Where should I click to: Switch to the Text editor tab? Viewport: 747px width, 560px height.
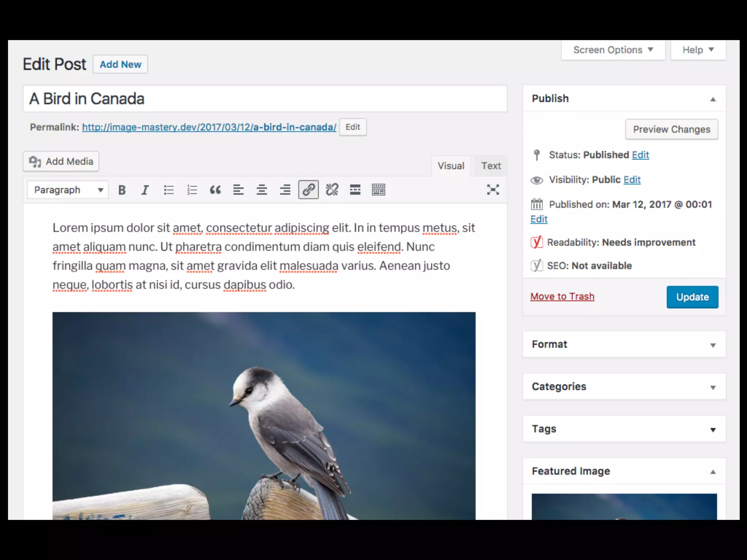coord(491,166)
